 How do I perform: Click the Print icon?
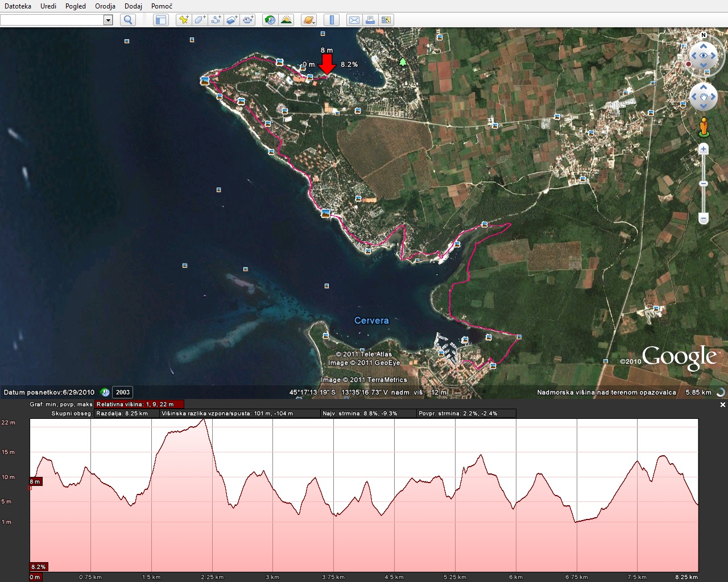[370, 20]
